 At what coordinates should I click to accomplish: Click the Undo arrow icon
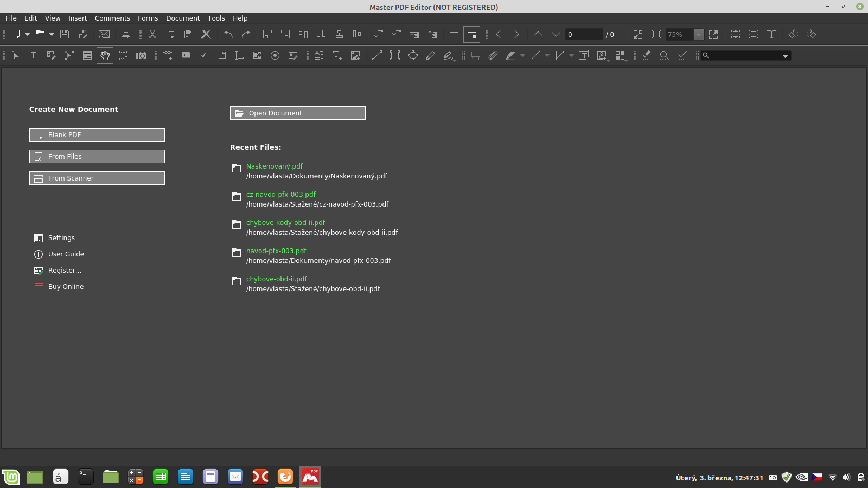(x=228, y=34)
